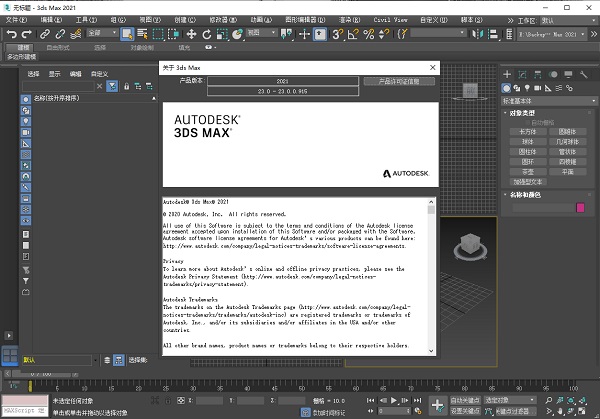
Task: Toggle 设置关键点 set key mode
Action: [x=466, y=410]
